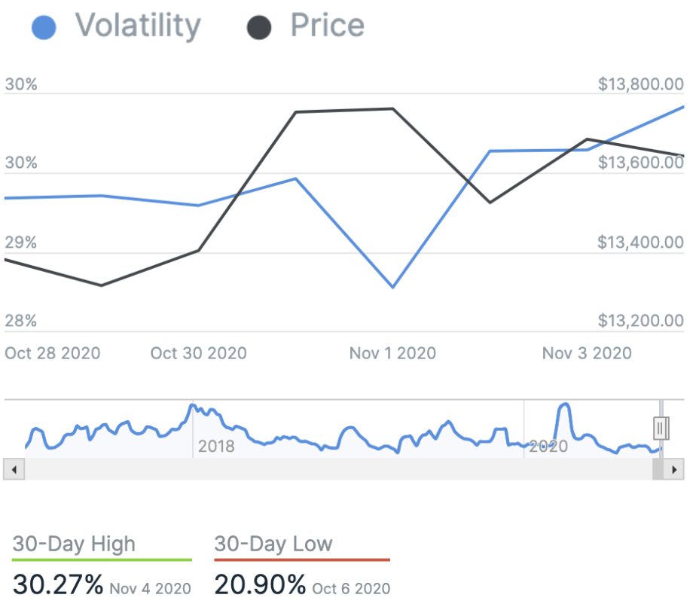Image resolution: width=696 pixels, height=616 pixels.
Task: Click the scrollbar right arrow button
Action: [675, 470]
